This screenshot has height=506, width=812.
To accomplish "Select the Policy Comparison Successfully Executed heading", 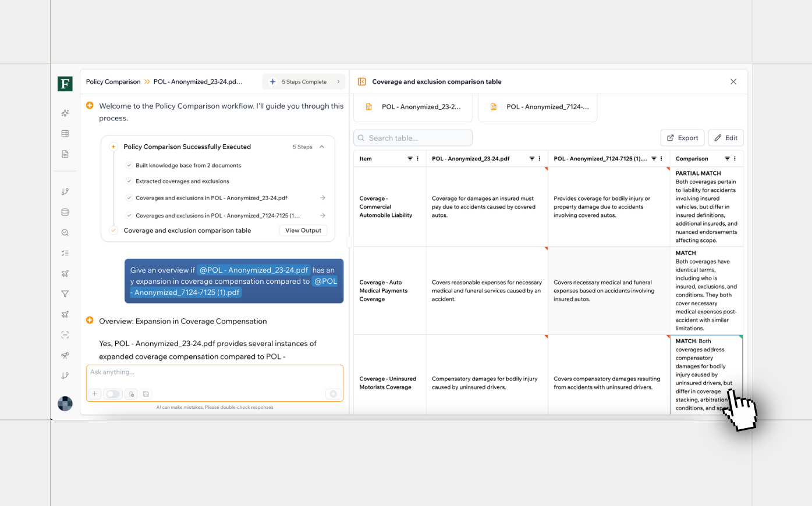I will [x=187, y=147].
